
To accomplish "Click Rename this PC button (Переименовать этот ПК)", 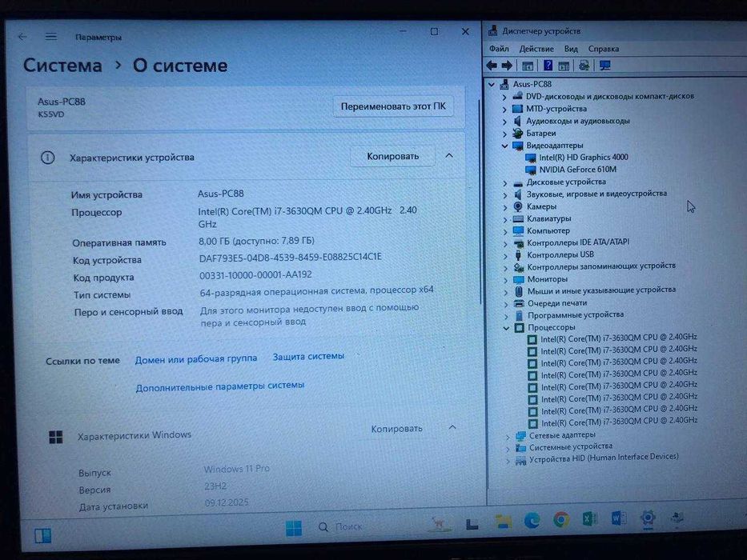I will (393, 106).
